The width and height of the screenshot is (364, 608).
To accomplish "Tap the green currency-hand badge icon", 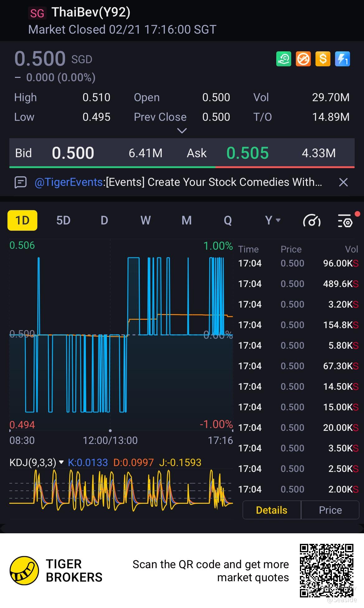I will pos(283,59).
